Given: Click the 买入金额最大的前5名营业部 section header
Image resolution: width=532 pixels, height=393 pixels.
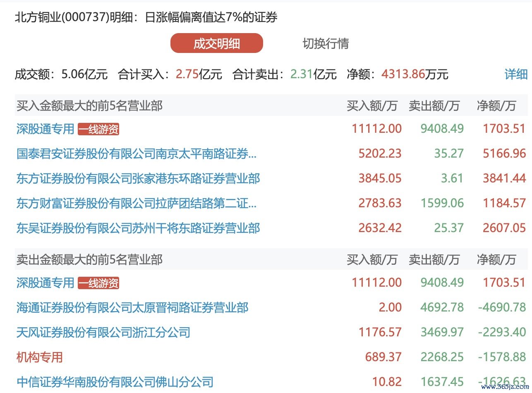Looking at the screenshot, I should click(x=89, y=106).
